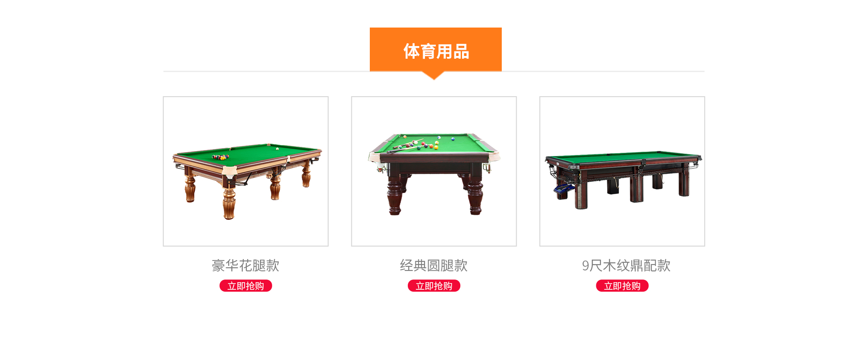Click the white cue ball on the 豪华花腿款 table

coord(277,149)
